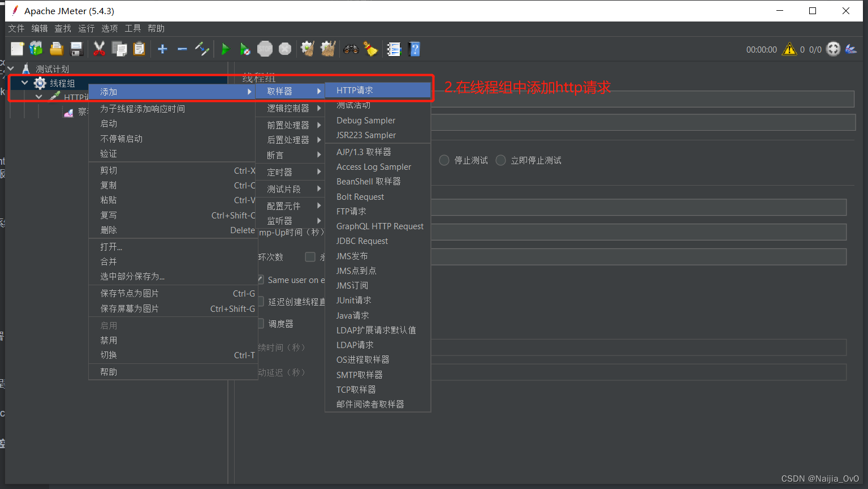Open the 帮助 menu in menu bar
Viewport: 868px width, 489px height.
[x=156, y=28]
